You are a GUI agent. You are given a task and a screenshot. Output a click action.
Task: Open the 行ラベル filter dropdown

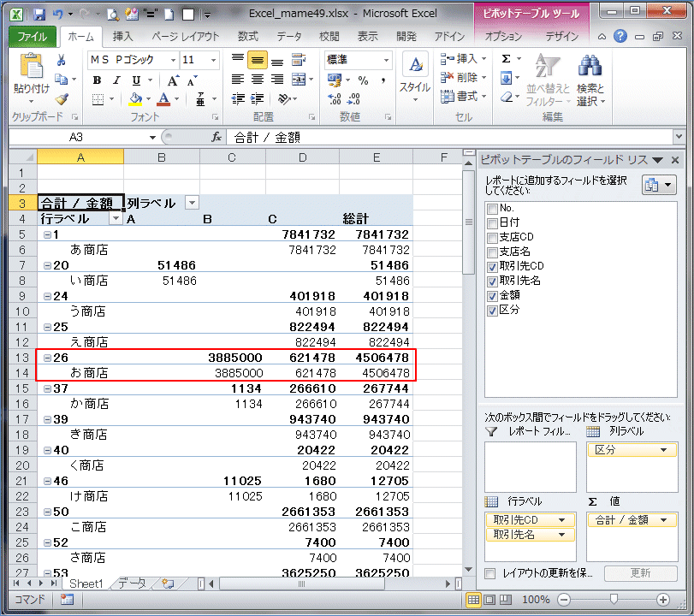[x=116, y=219]
